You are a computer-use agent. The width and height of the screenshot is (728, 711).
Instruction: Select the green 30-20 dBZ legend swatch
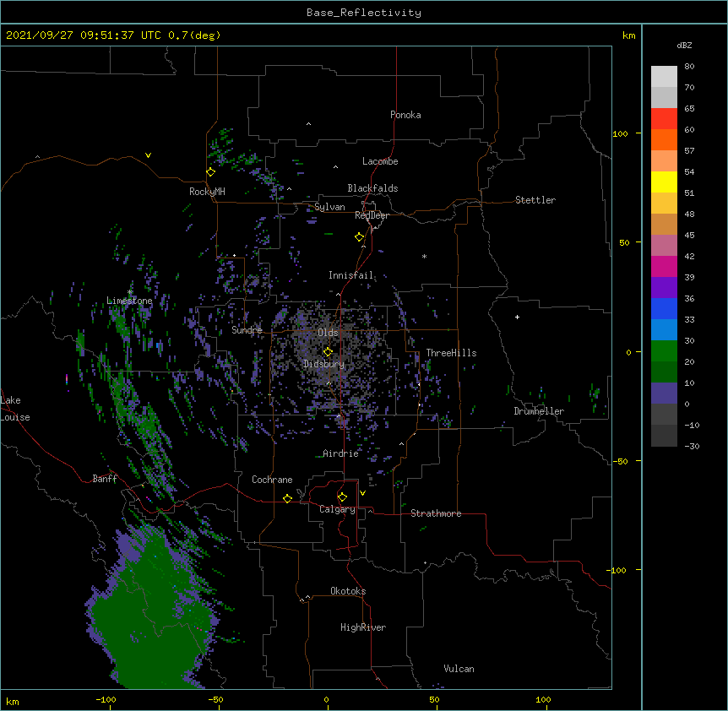664,351
